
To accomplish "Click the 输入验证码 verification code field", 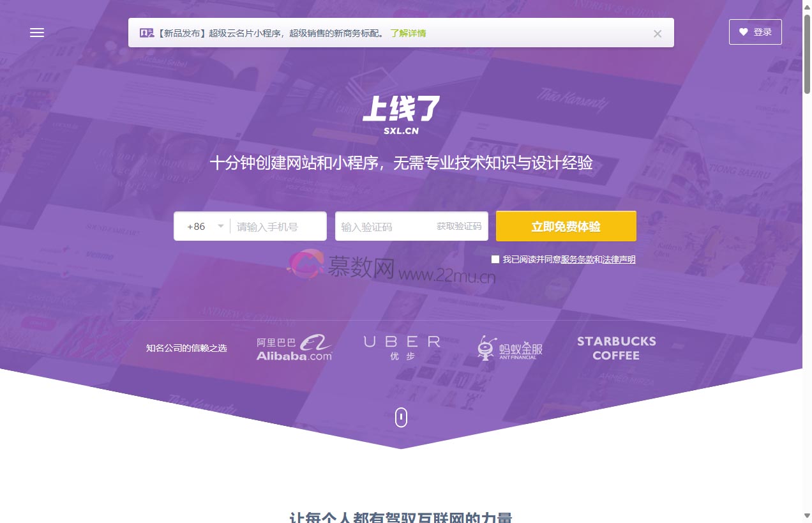I will click(x=377, y=226).
